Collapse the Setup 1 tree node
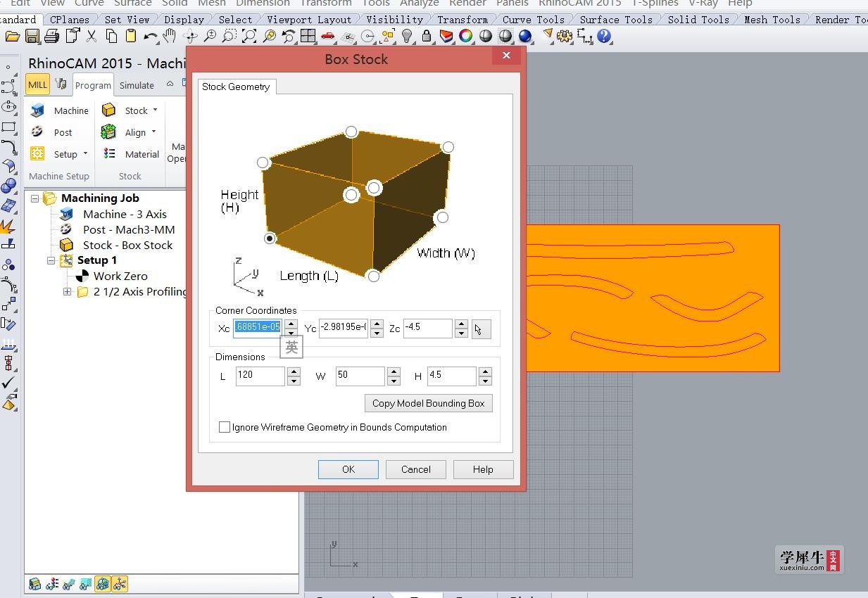 click(51, 260)
